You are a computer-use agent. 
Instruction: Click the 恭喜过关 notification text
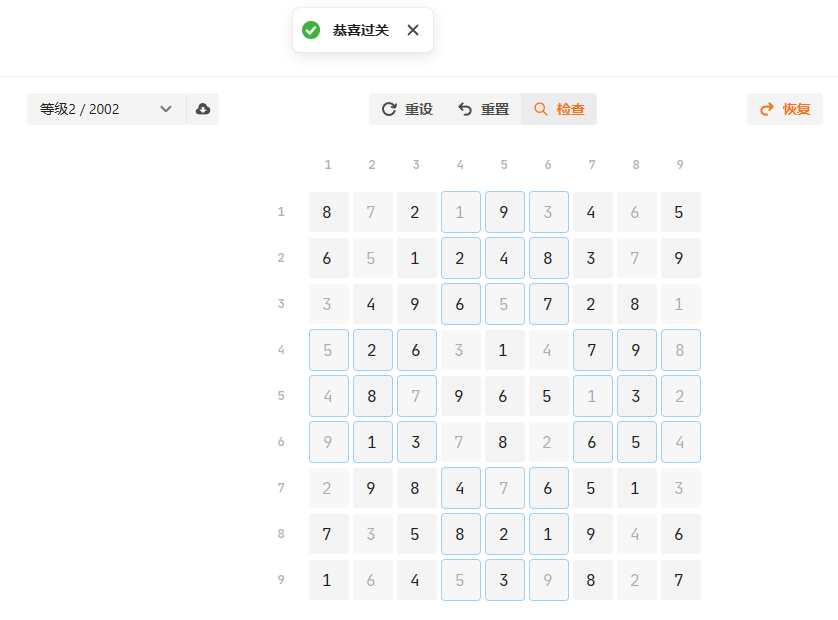click(361, 30)
